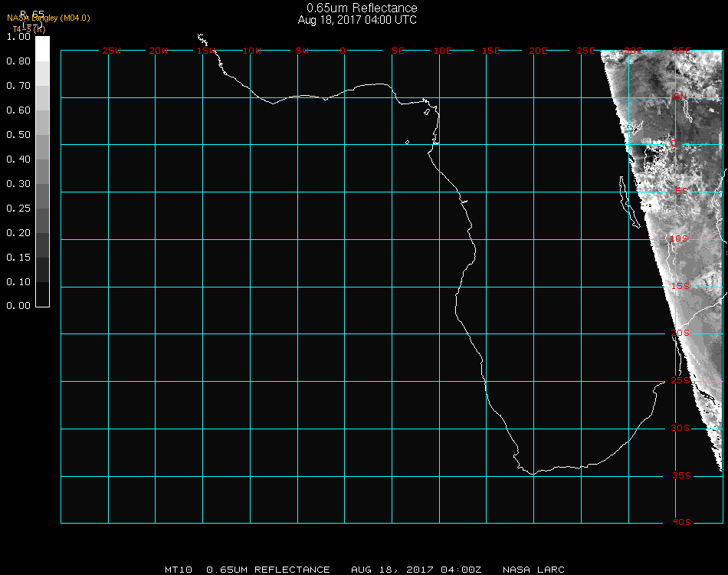Select the 15W longitude label
This screenshot has height=575, width=728.
pos(206,51)
